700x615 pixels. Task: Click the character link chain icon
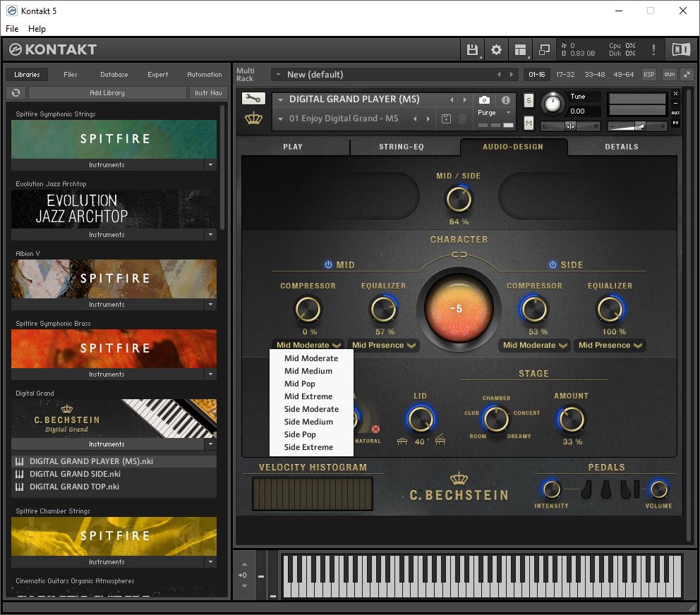point(459,255)
